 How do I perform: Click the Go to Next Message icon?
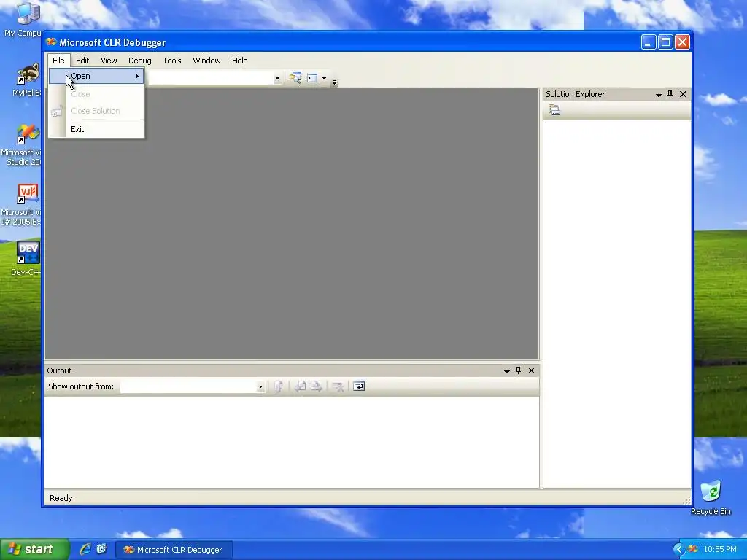317,386
